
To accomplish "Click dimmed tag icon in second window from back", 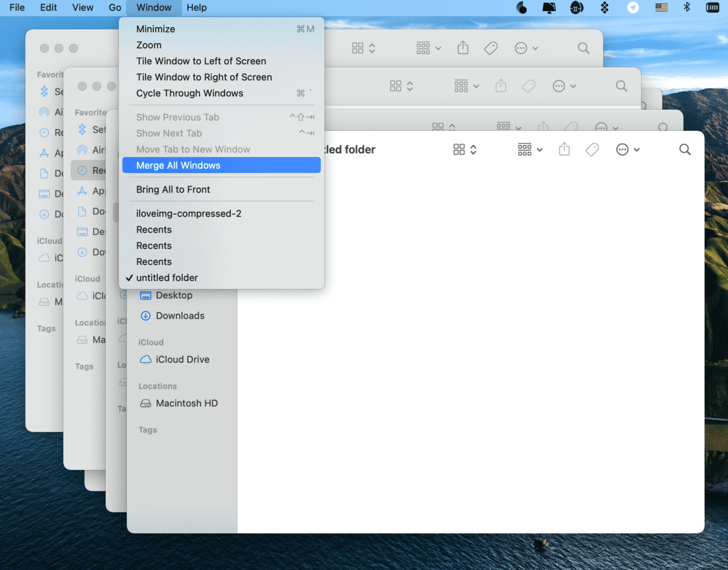I will tap(529, 86).
